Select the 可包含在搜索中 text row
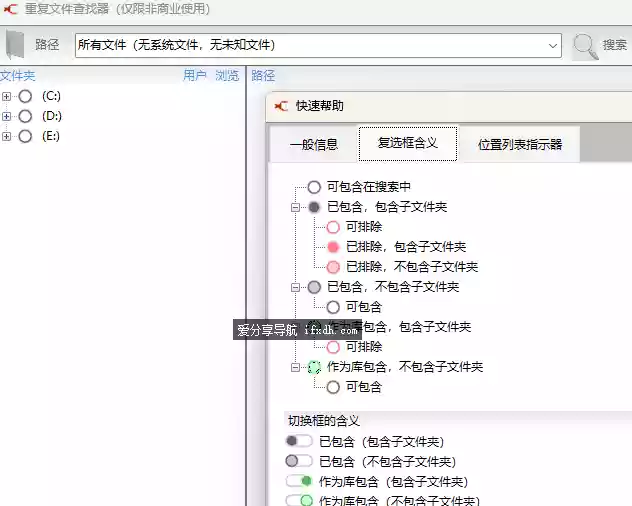This screenshot has width=632, height=506. click(369, 187)
